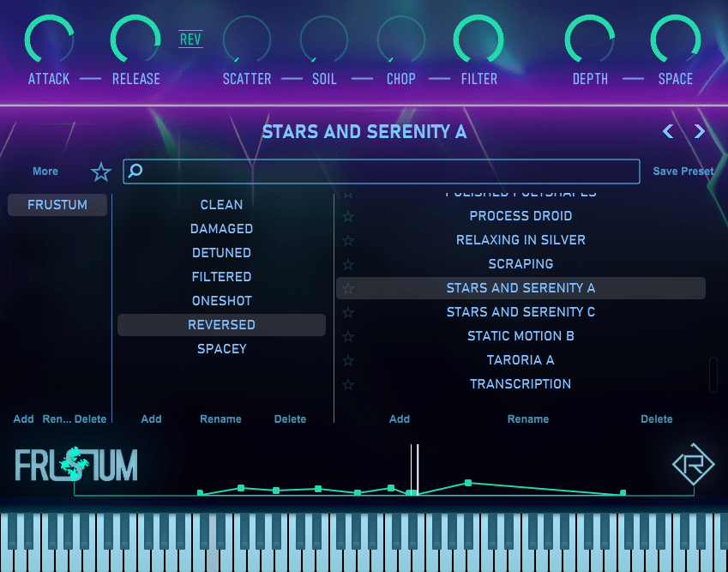Star the RELAXING IN SILVER preset

[348, 240]
